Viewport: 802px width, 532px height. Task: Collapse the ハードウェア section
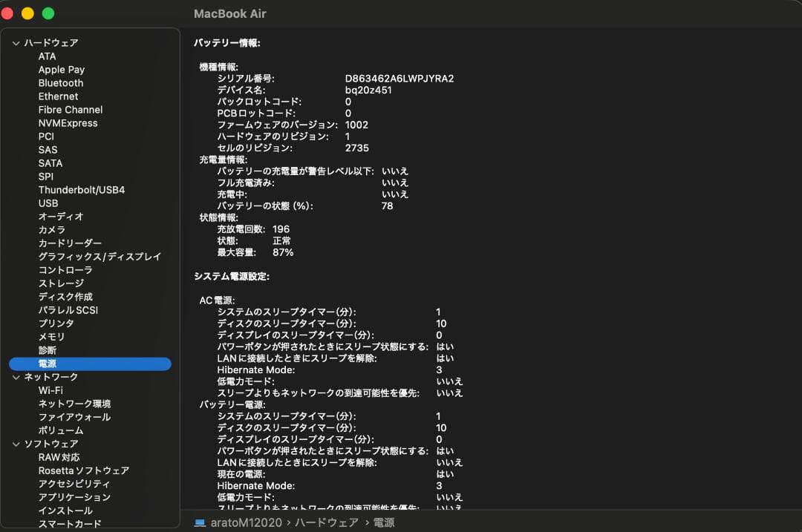point(16,44)
